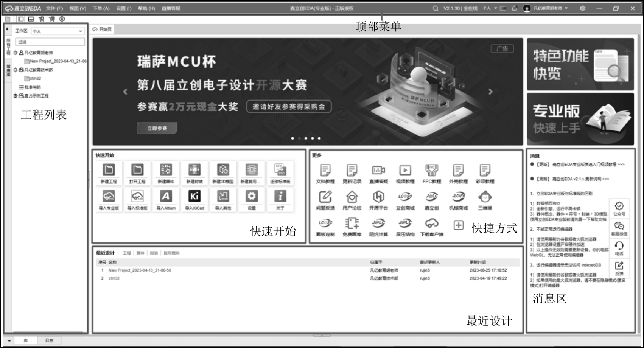
Task: Open the 文件 (F) menu
Action: click(x=54, y=8)
